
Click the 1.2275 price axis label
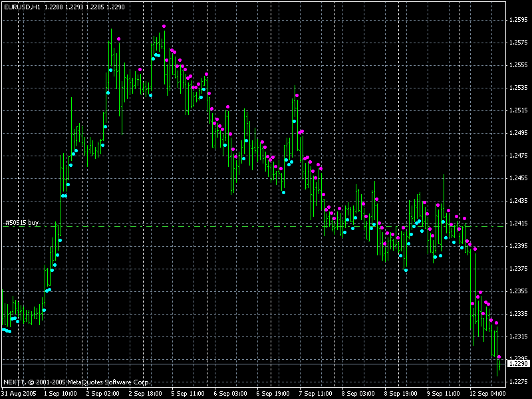coord(517,382)
